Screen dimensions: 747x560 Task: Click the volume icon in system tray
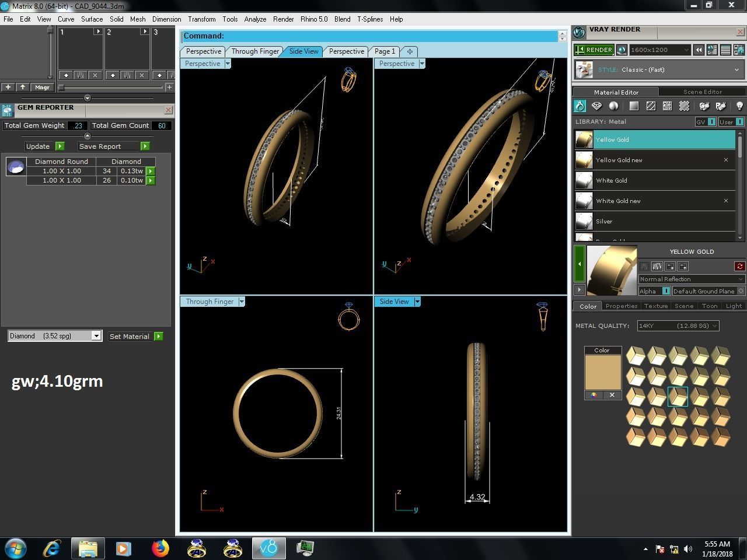tap(688, 549)
